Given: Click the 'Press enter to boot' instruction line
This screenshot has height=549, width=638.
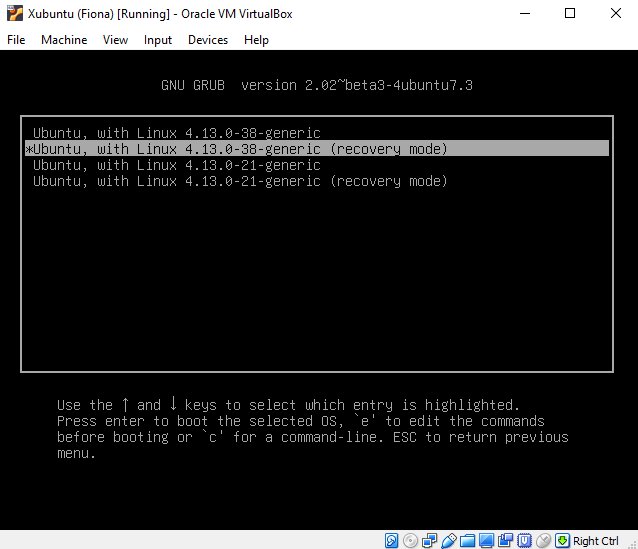Looking at the screenshot, I should [301, 421].
